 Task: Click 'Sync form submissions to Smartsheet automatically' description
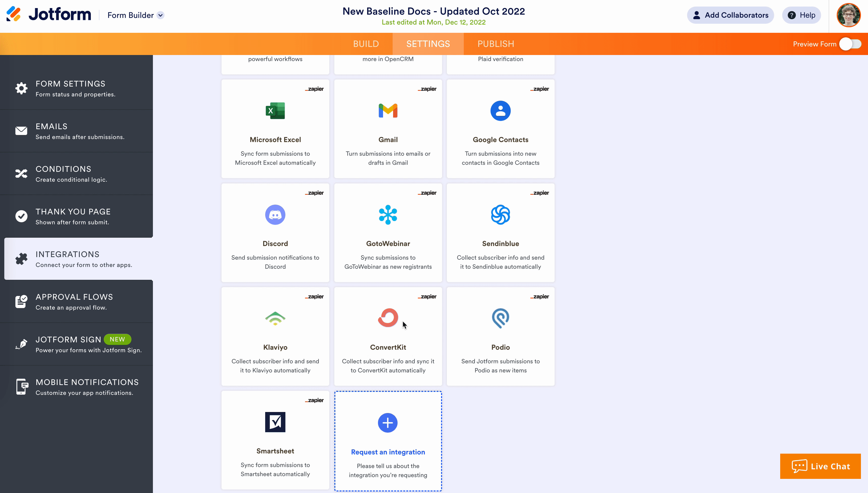[275, 470]
